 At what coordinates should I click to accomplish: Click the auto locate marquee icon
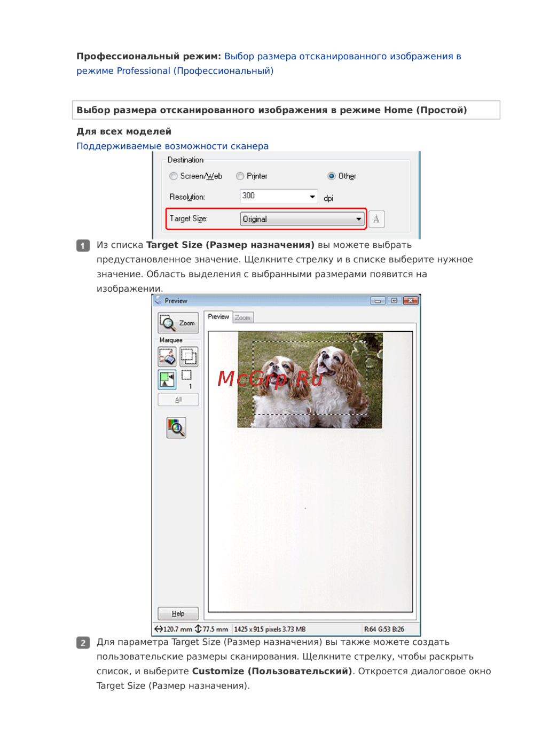[x=167, y=379]
